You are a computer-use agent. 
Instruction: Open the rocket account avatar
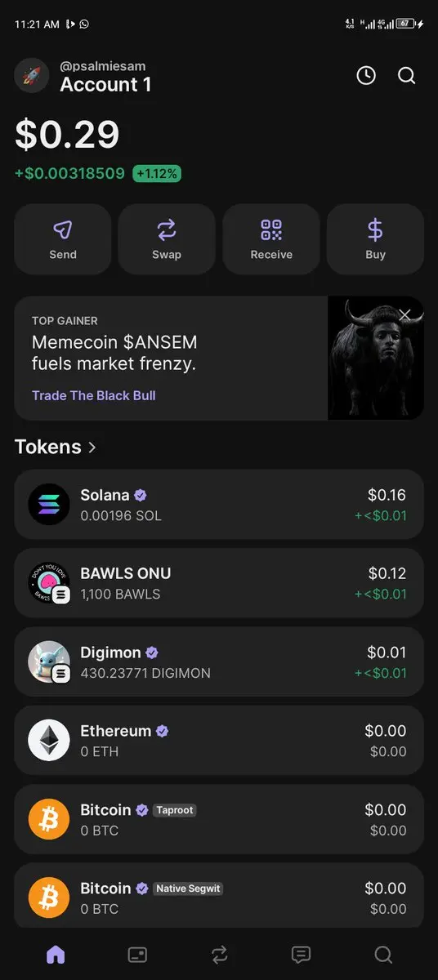coord(32,76)
